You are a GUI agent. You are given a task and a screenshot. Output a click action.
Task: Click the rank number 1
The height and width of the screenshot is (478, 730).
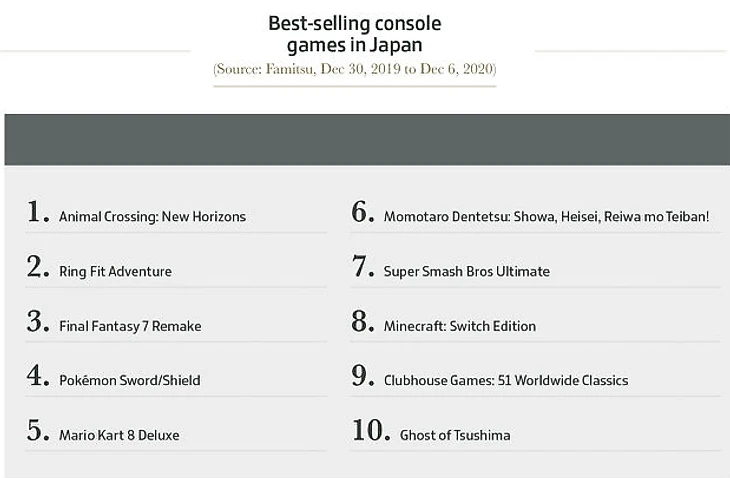[x=38, y=212]
